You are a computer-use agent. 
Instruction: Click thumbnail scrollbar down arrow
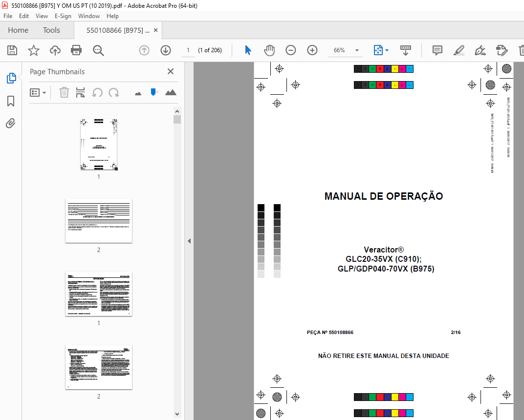177,414
